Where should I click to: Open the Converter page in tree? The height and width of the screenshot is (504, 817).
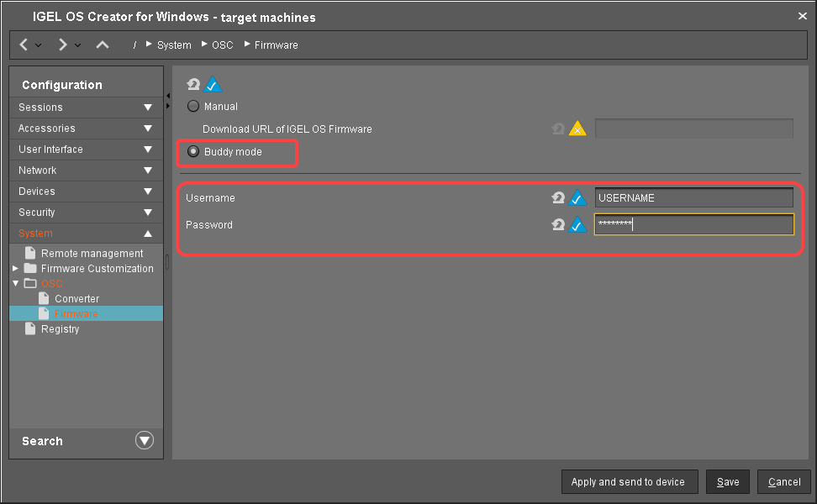(x=76, y=299)
